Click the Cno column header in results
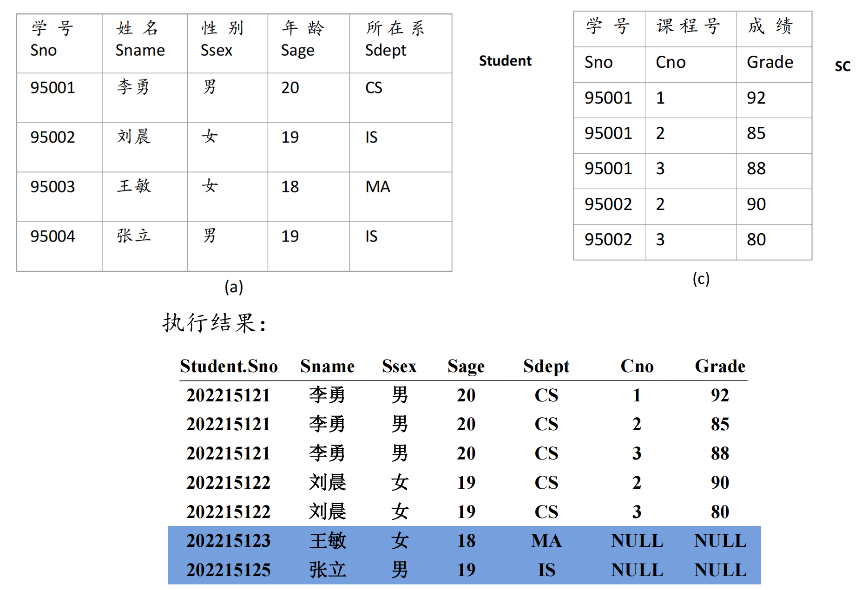 click(x=637, y=366)
